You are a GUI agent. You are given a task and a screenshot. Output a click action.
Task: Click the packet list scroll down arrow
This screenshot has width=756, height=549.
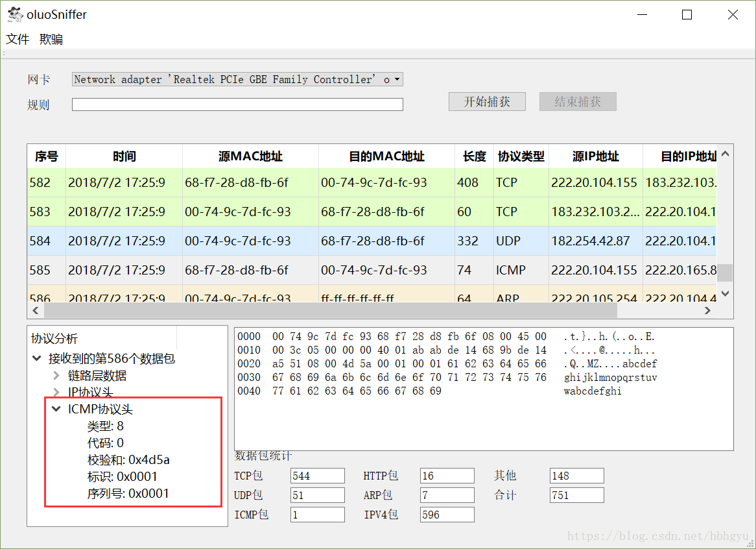725,293
